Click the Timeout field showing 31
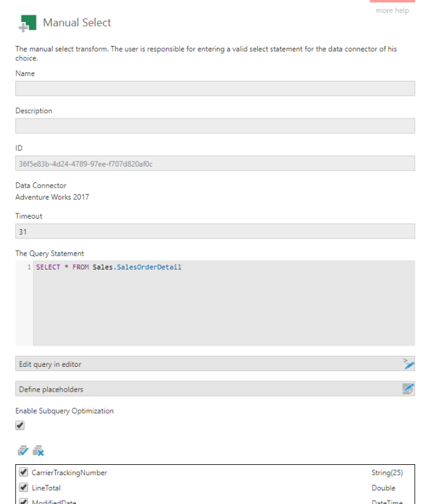This screenshot has height=504, width=428. (x=215, y=232)
